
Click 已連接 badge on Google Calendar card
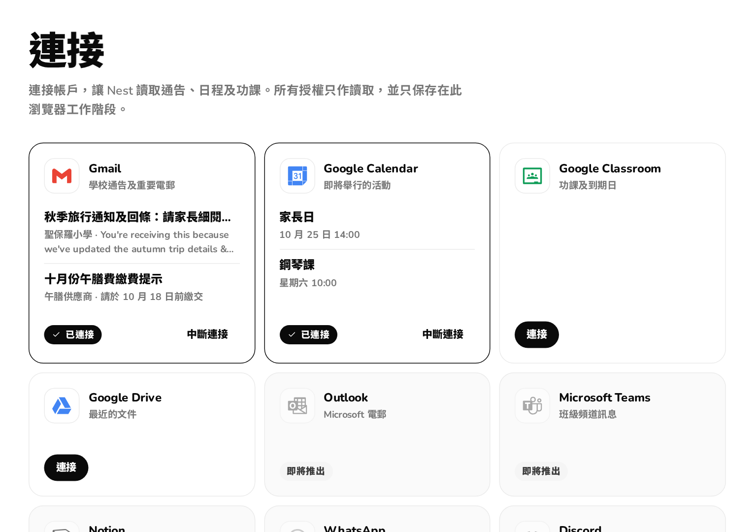point(308,334)
